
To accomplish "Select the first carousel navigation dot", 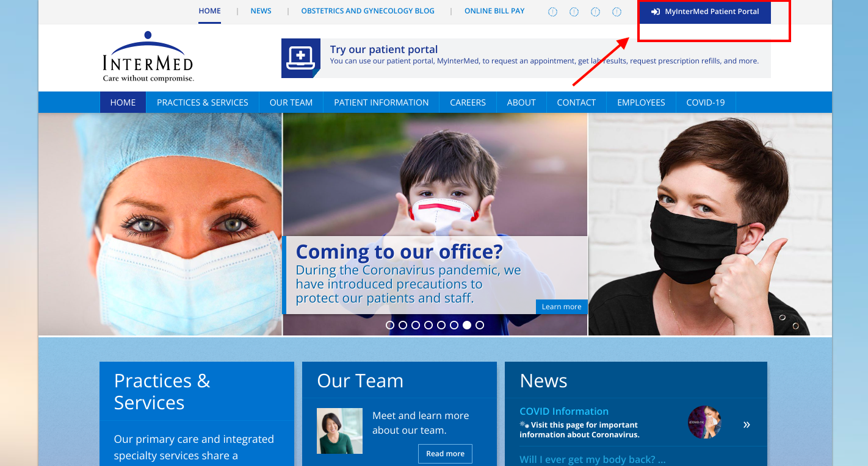I will point(390,325).
